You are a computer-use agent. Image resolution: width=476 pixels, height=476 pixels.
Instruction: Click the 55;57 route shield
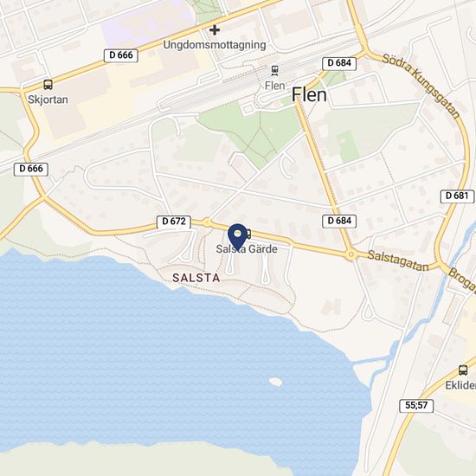click(x=416, y=406)
